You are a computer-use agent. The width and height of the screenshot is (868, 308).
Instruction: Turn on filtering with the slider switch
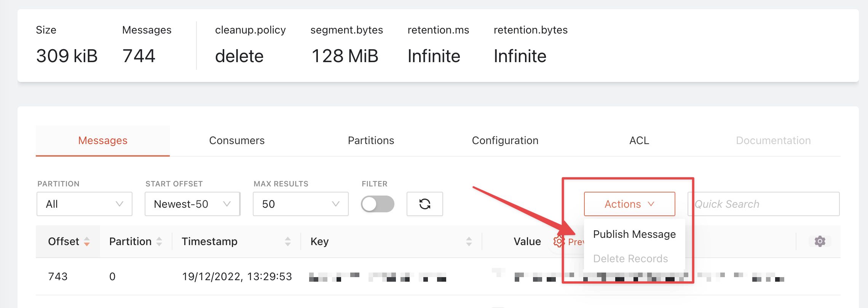[x=378, y=204]
